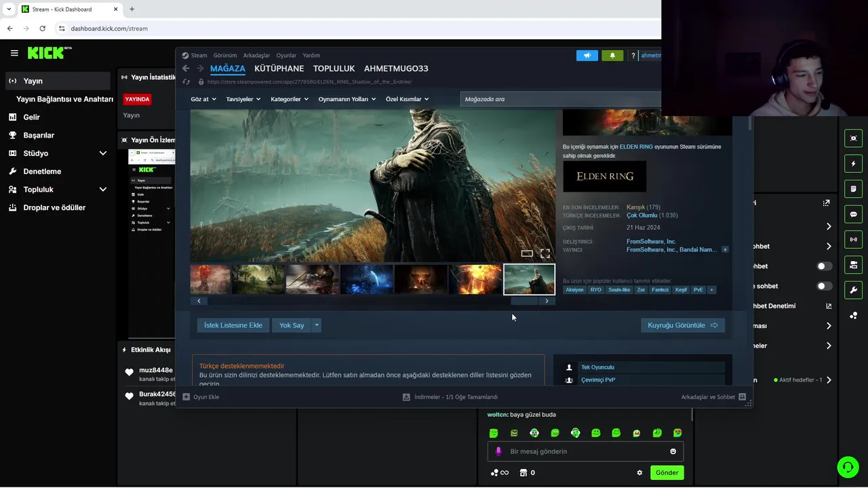Toggle the lower sohbet switch
The height and width of the screenshot is (488, 868).
pos(825,286)
